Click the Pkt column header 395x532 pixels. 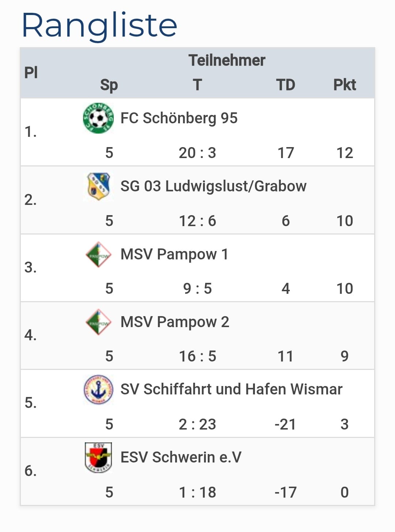click(344, 85)
